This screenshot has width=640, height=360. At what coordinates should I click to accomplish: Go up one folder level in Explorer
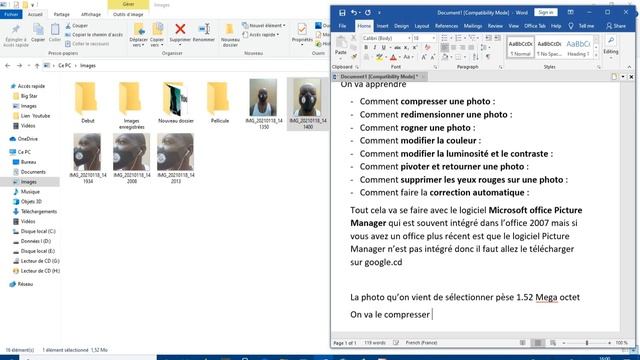click(x=37, y=65)
